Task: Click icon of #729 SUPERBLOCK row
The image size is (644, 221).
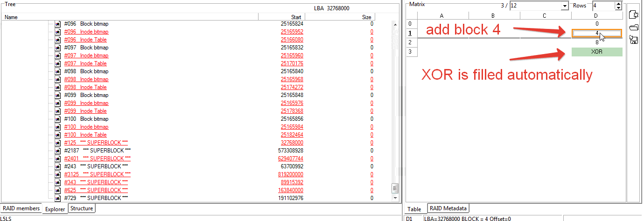Action: pyautogui.click(x=58, y=198)
